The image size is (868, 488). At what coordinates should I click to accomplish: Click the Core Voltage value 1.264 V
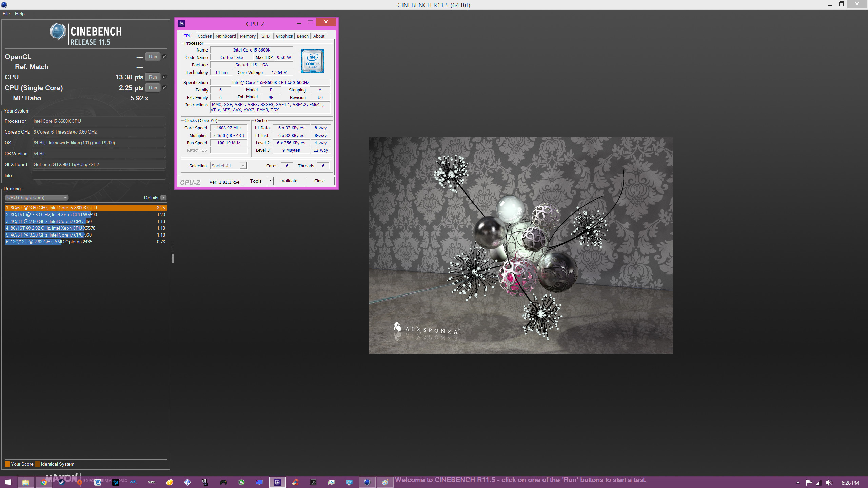tap(279, 72)
